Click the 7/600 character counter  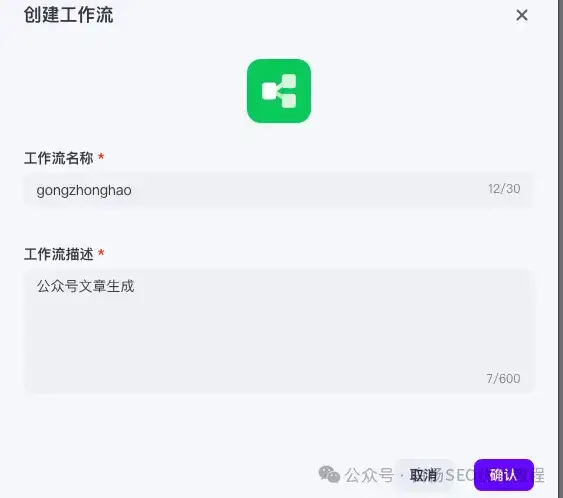click(x=503, y=378)
